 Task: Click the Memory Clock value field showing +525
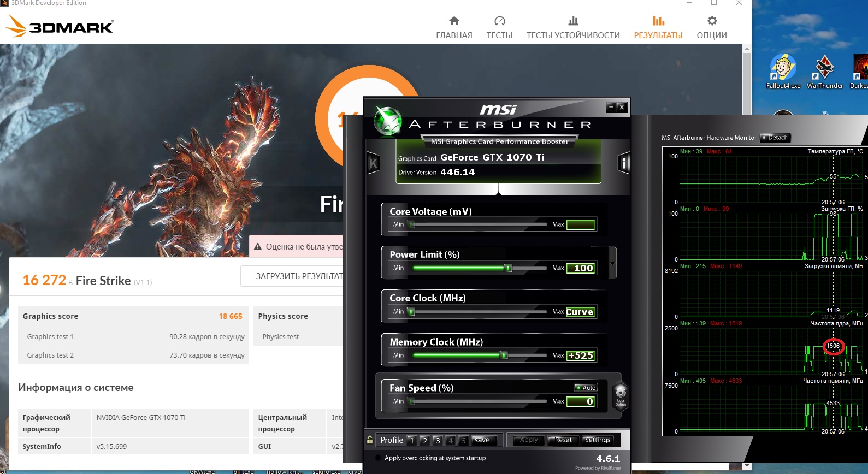click(581, 355)
